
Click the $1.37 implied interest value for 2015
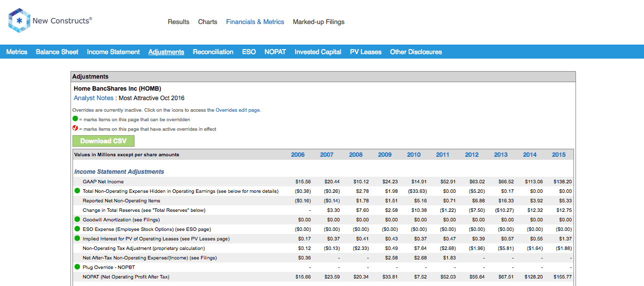pyautogui.click(x=565, y=238)
